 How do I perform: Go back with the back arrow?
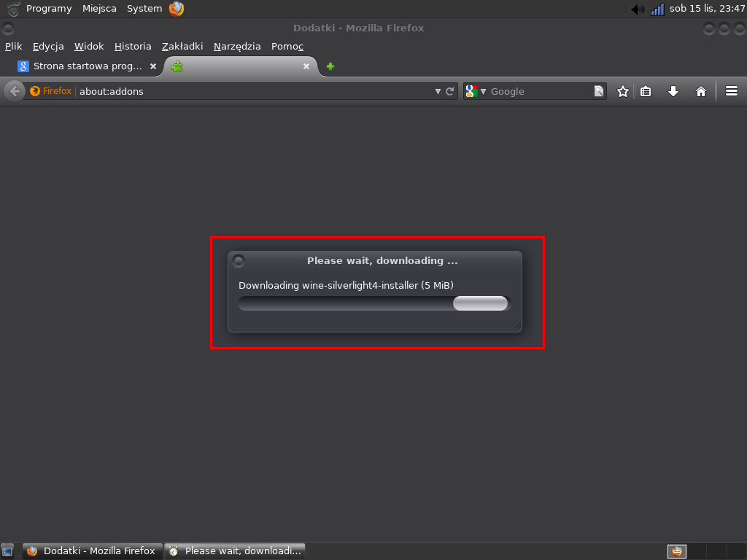tap(15, 91)
